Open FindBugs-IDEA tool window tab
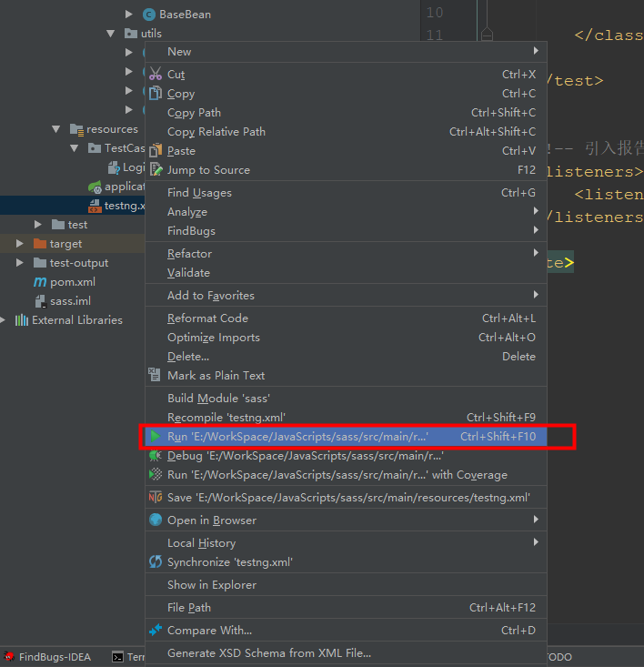Viewport: 644px width, 667px height. click(x=47, y=657)
